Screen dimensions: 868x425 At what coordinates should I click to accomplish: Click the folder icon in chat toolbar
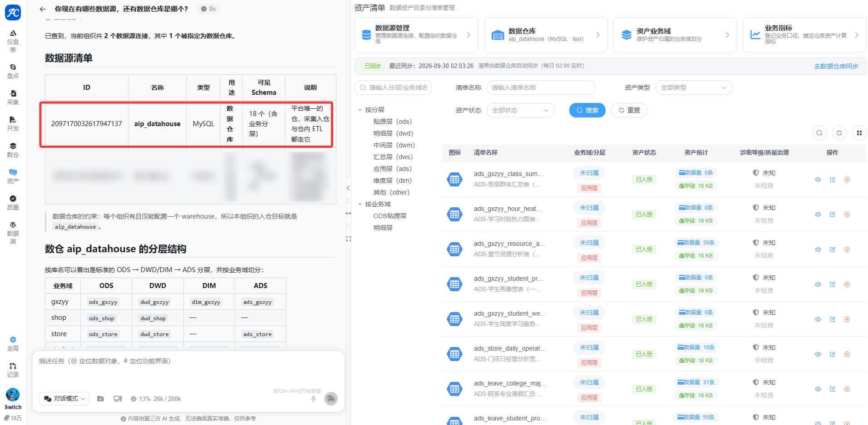[100, 399]
